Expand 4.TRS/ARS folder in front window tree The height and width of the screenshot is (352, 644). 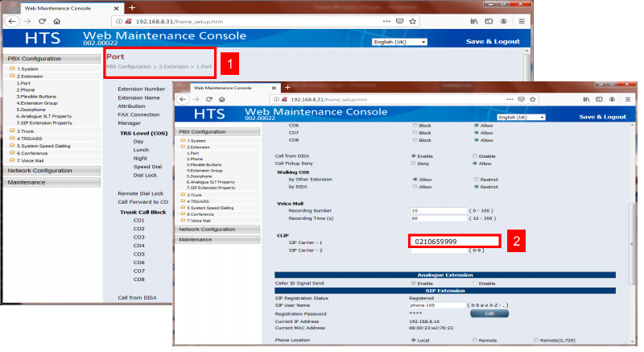[x=194, y=201]
